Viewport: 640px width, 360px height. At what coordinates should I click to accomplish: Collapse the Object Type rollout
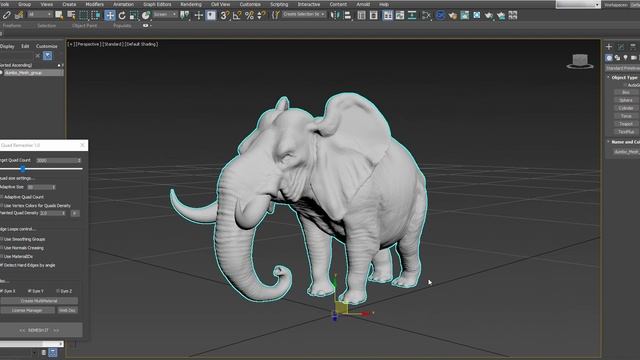point(608,77)
